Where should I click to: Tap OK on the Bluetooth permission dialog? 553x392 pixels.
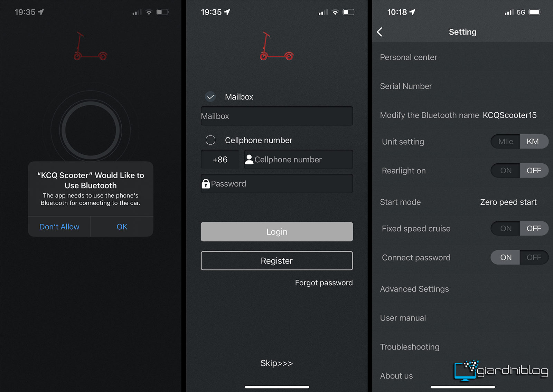(x=122, y=227)
